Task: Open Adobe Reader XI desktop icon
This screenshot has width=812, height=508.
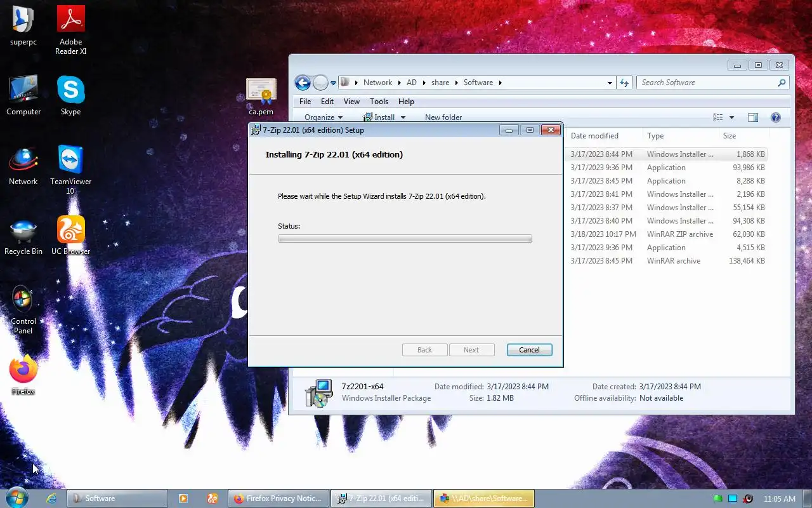Action: (x=71, y=29)
